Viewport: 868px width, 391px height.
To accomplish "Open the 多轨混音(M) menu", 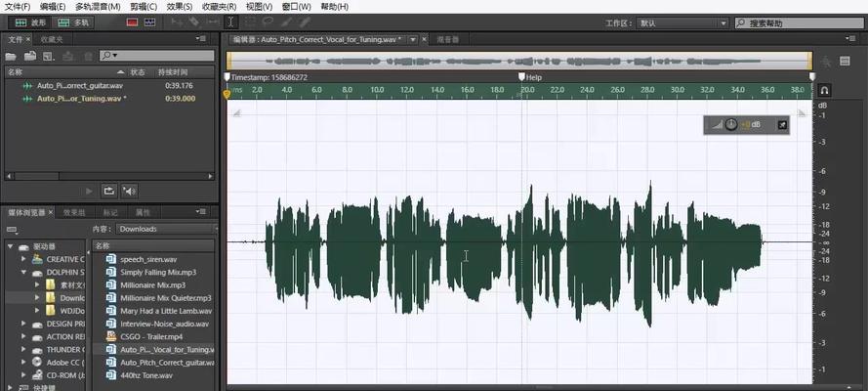I will [x=98, y=7].
